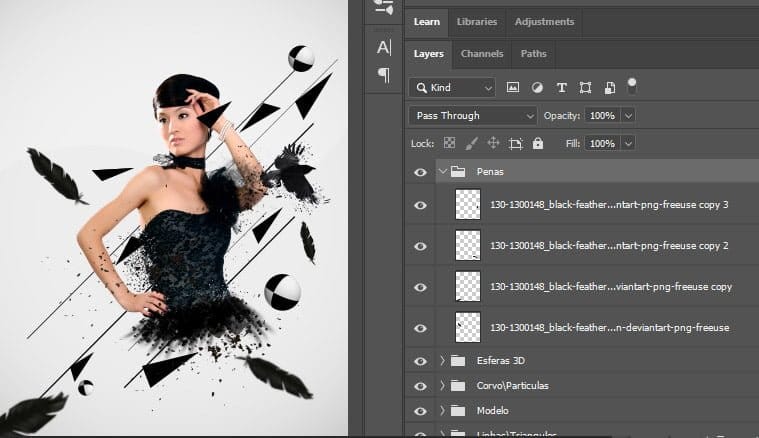Hide the black-feather viantart copy layer

420,287
